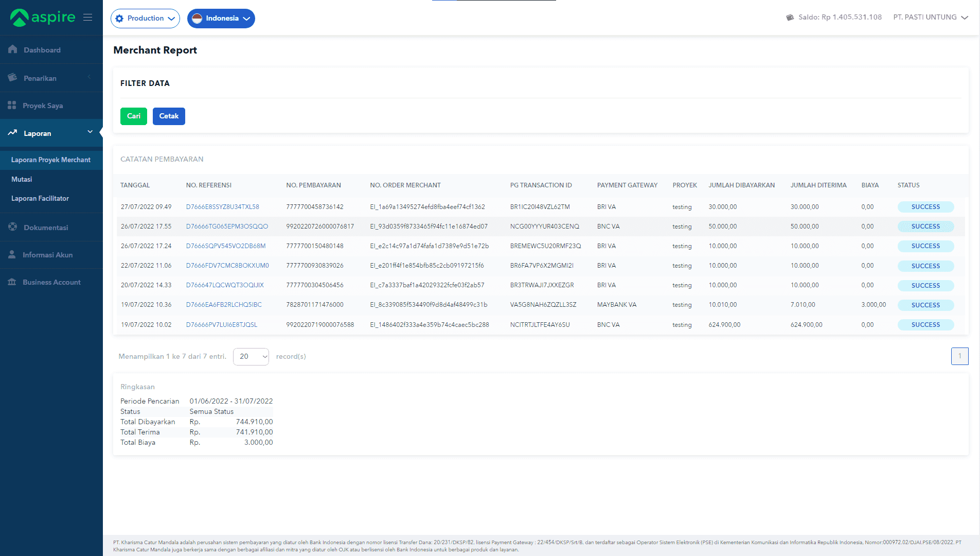This screenshot has width=980, height=556.
Task: Click the Penarikan withdrawal icon
Action: 13,78
